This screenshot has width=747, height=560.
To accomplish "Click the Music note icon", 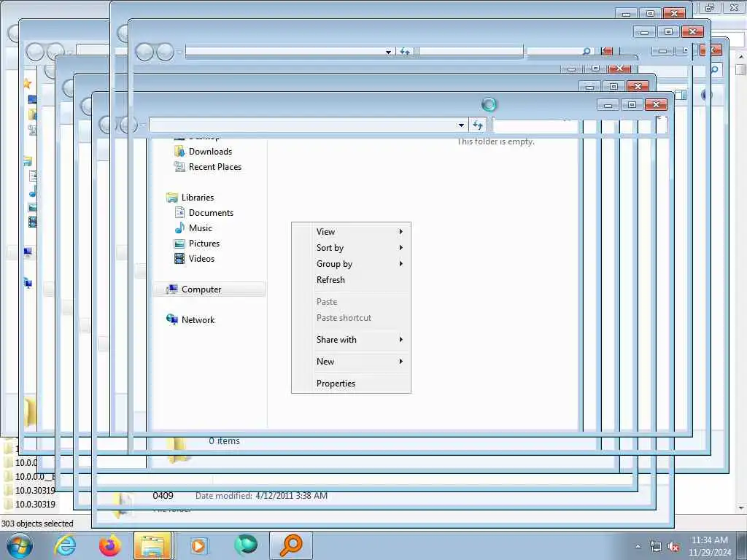I will [179, 227].
